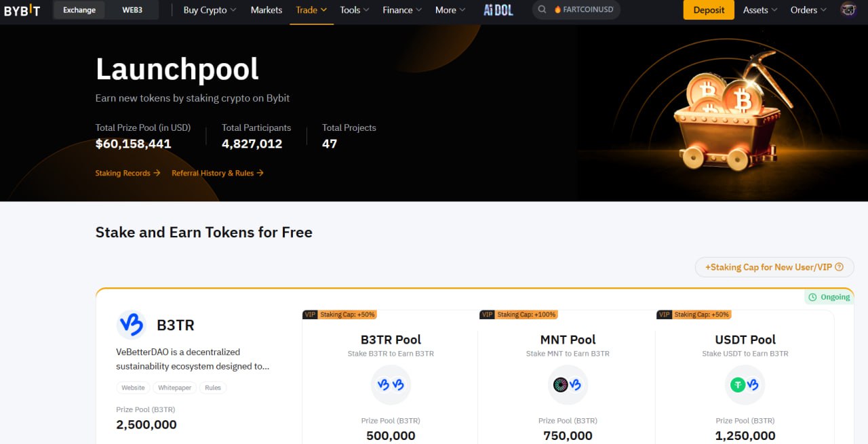Screen dimensions: 868x444
Task: Open the B3TR Whitepaper tag
Action: (175, 388)
